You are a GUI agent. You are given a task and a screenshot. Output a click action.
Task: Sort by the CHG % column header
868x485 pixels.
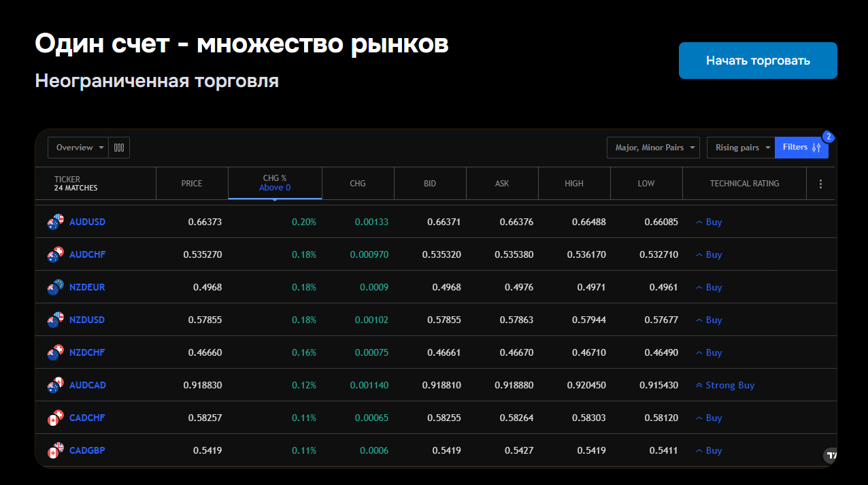tap(275, 183)
